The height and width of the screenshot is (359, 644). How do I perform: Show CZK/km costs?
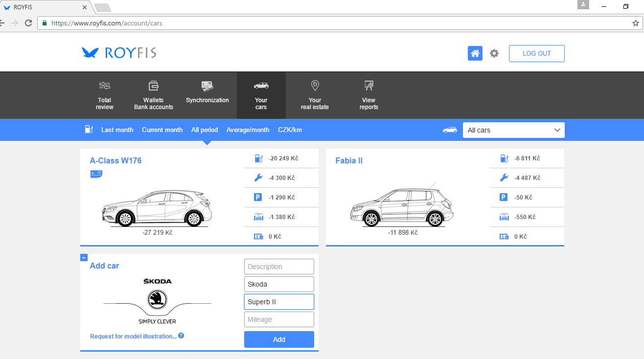tap(290, 130)
